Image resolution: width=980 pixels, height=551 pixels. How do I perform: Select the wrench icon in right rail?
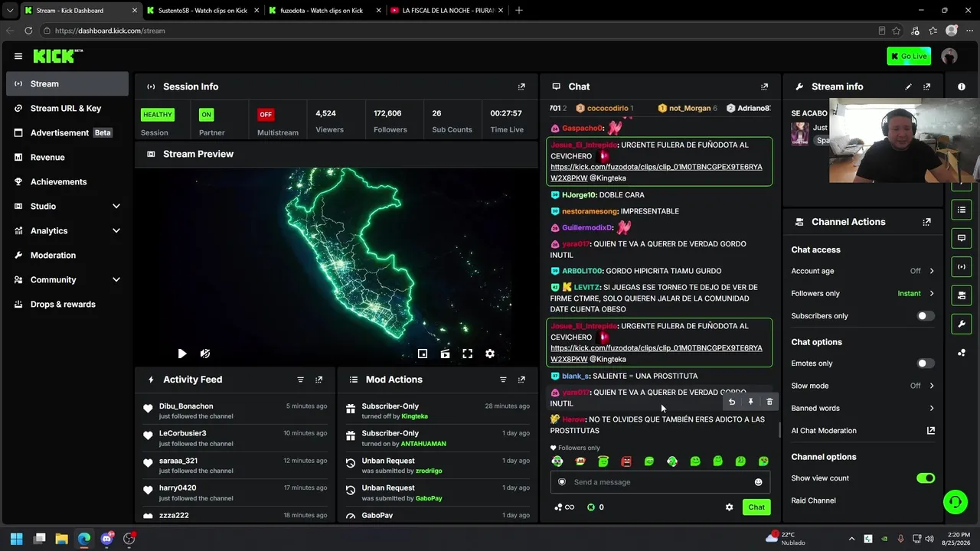(962, 324)
